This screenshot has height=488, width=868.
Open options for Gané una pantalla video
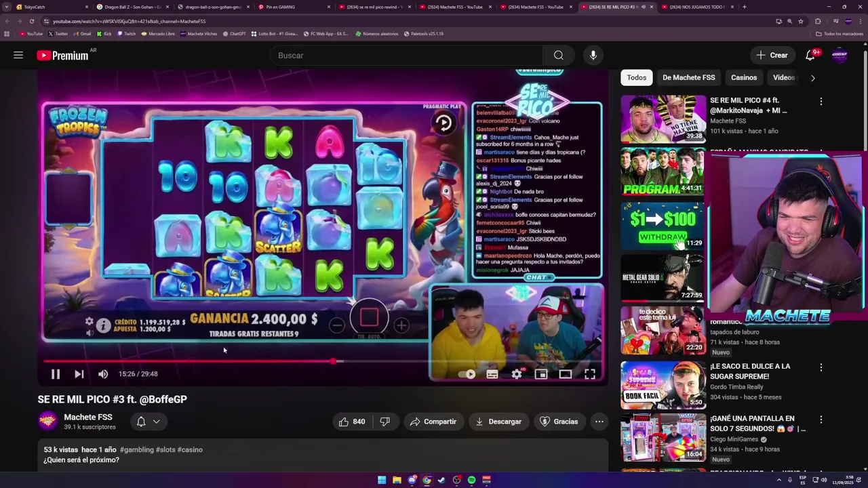pos(821,420)
